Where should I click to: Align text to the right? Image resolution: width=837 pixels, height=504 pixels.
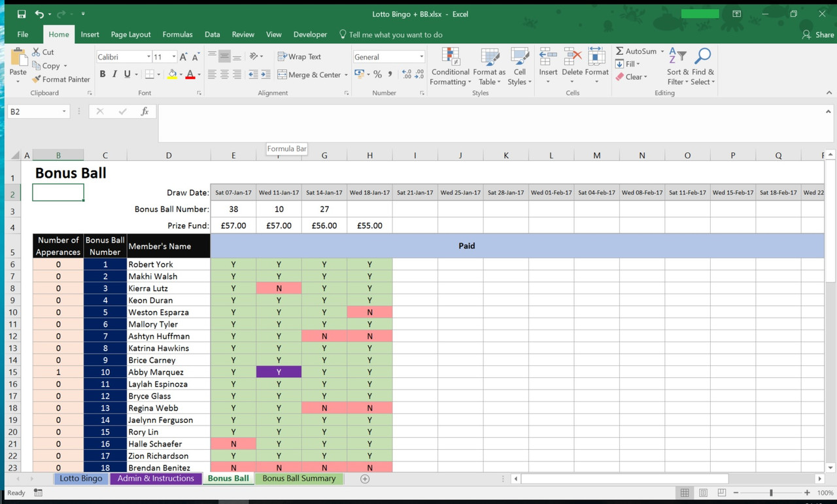pyautogui.click(x=237, y=75)
